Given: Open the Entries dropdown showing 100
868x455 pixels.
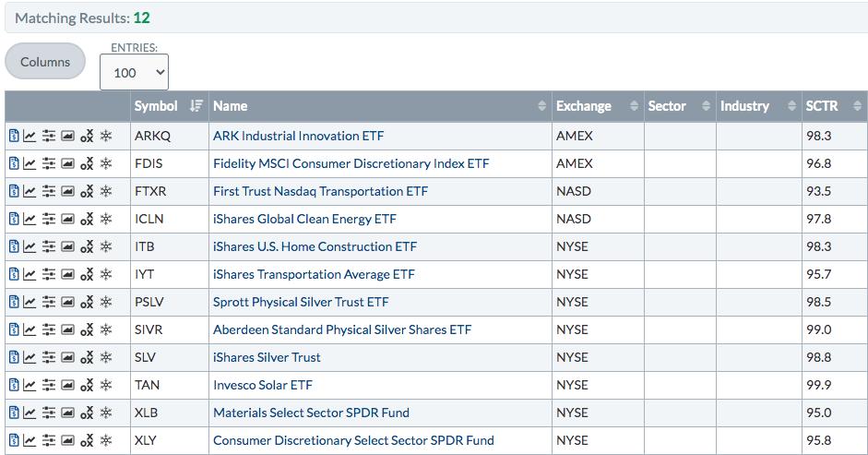Looking at the screenshot, I should click(x=134, y=72).
